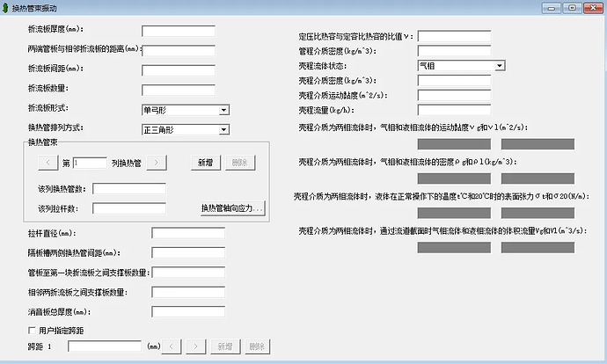This screenshot has height=364, width=607.
Task: Open the 壳程流体状态 dropdown showing 气相
Action: click(461, 66)
